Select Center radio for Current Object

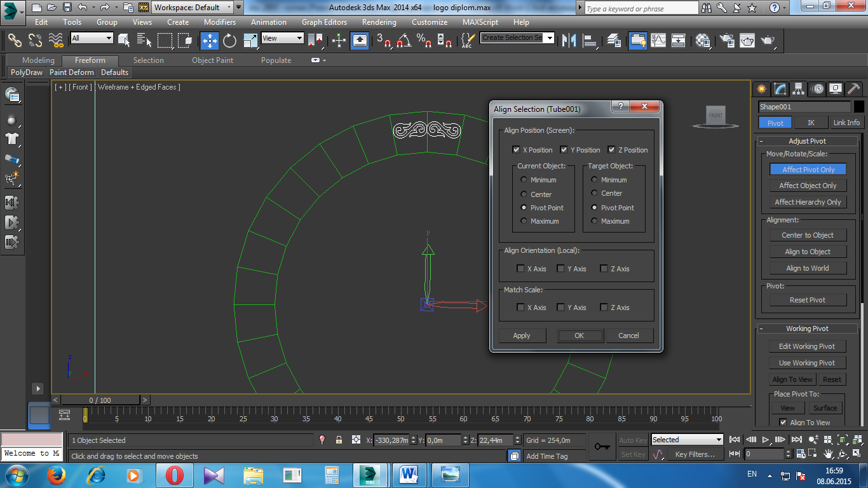point(524,194)
